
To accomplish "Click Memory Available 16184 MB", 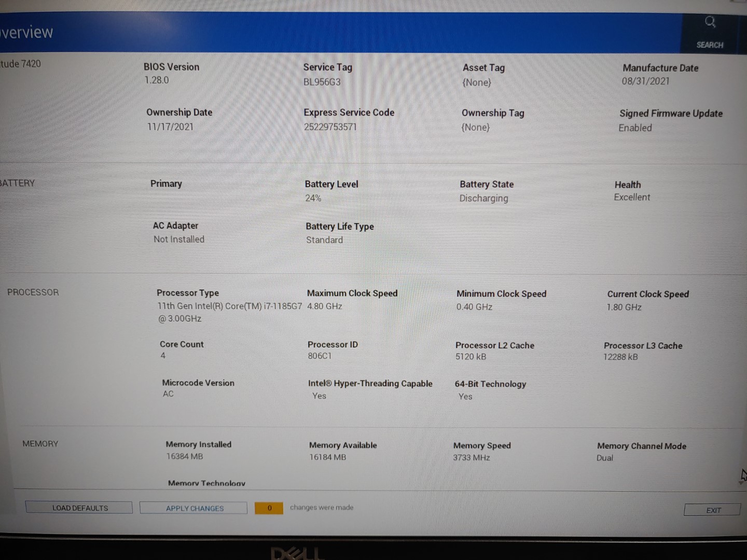I will coord(328,457).
